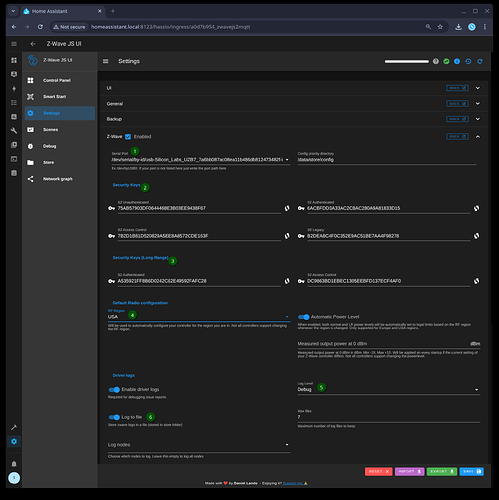Screen dimensions: 499x500
Task: Toggle the hamburger menu beside Settings
Action: coord(106,61)
